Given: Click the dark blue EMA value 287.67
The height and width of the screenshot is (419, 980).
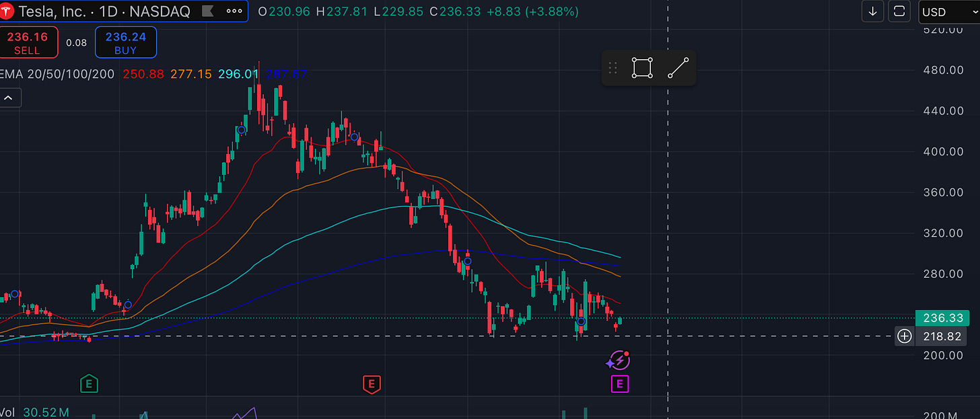Looking at the screenshot, I should tap(286, 74).
